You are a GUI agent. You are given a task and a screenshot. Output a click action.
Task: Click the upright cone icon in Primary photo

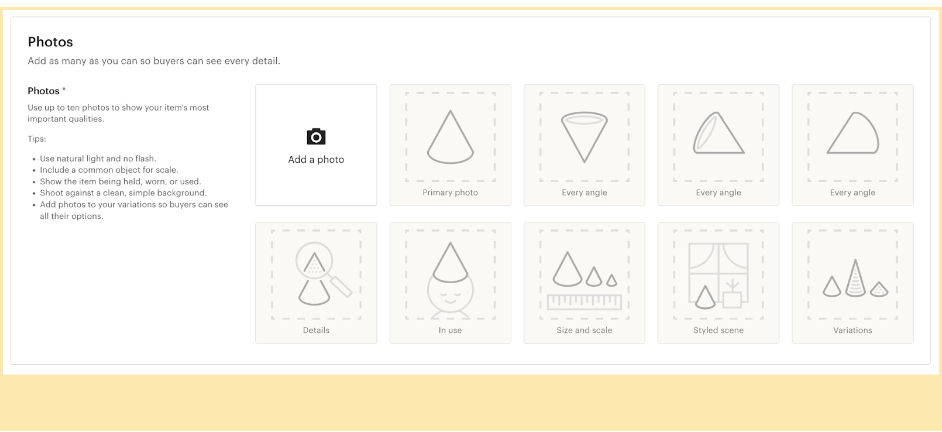[x=451, y=137]
